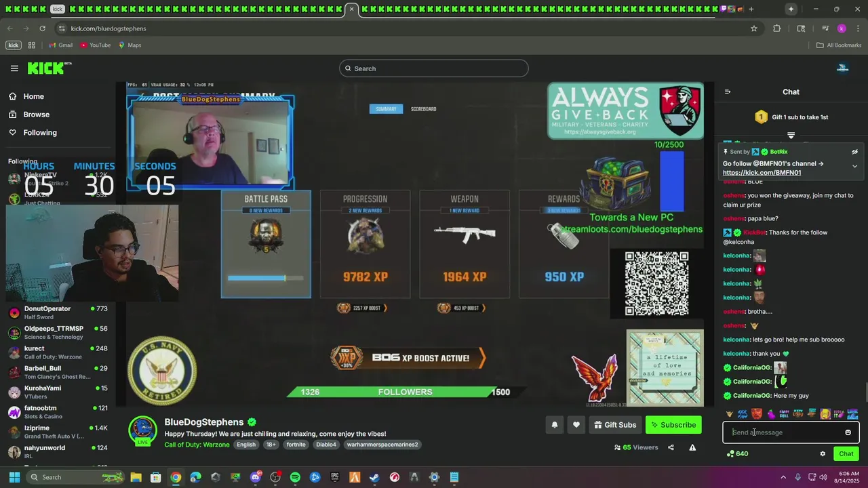Show hidden system tray icons
The width and height of the screenshot is (868, 488).
(783, 477)
